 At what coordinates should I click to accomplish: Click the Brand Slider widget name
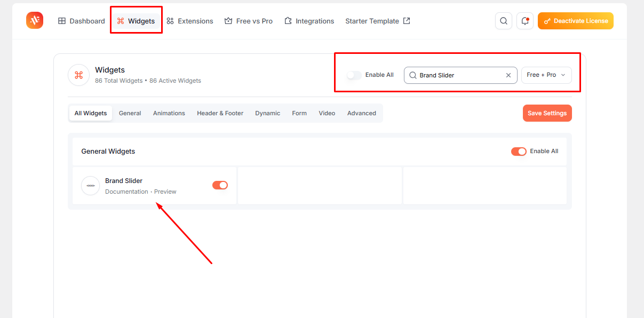124,181
